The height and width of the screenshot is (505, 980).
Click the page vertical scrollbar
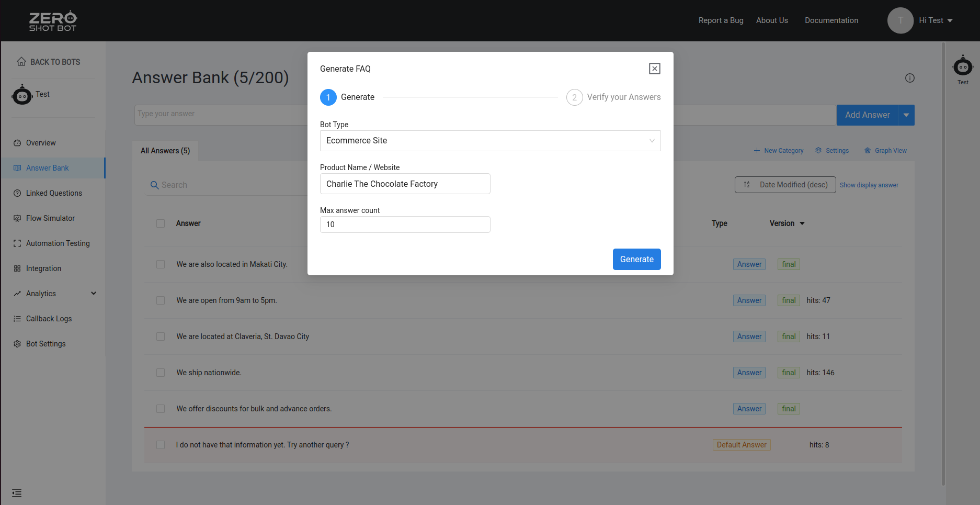[x=943, y=264]
